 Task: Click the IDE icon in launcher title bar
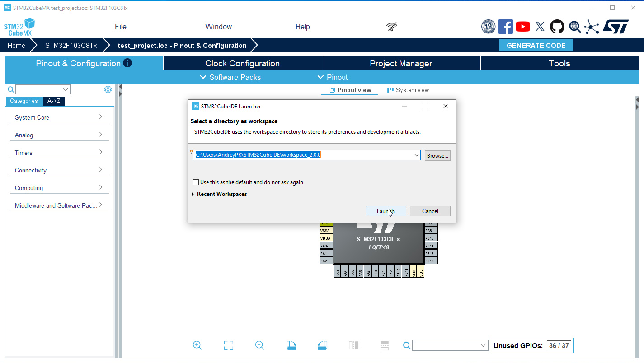pyautogui.click(x=195, y=107)
